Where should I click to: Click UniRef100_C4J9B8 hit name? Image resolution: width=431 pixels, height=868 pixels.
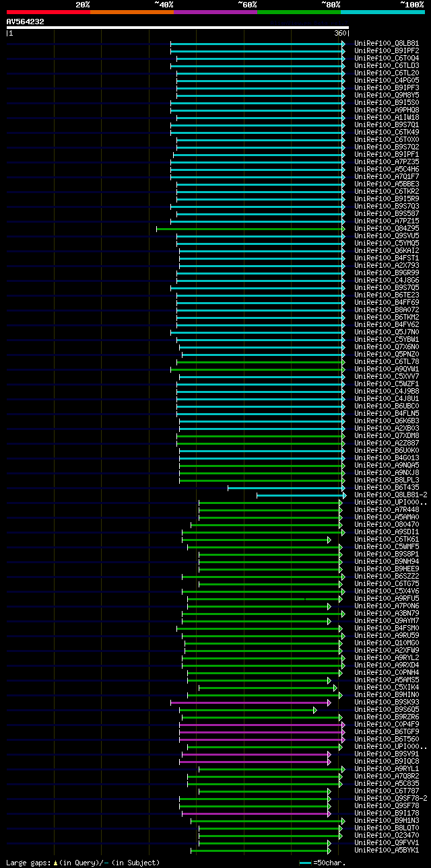coord(387,392)
